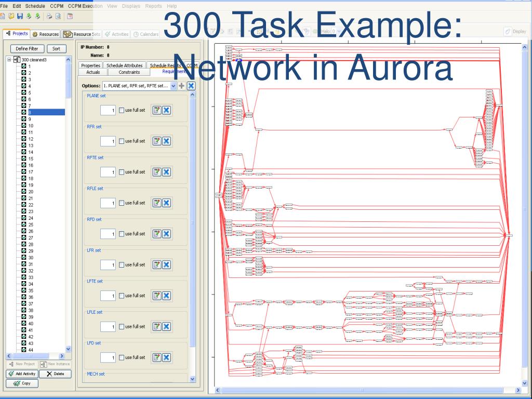Click the Delete button
The width and height of the screenshot is (532, 399).
click(55, 374)
